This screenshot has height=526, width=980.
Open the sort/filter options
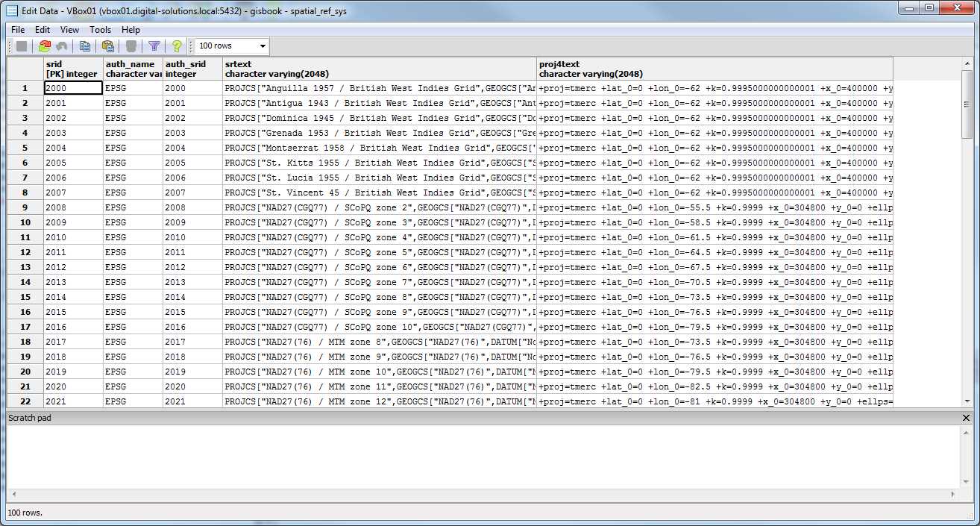tap(154, 46)
